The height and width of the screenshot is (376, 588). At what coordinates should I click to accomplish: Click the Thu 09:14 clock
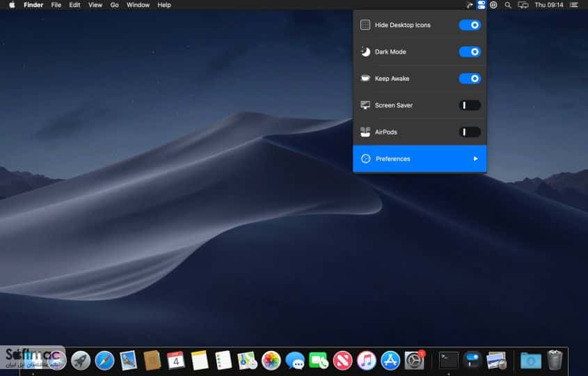tap(549, 5)
